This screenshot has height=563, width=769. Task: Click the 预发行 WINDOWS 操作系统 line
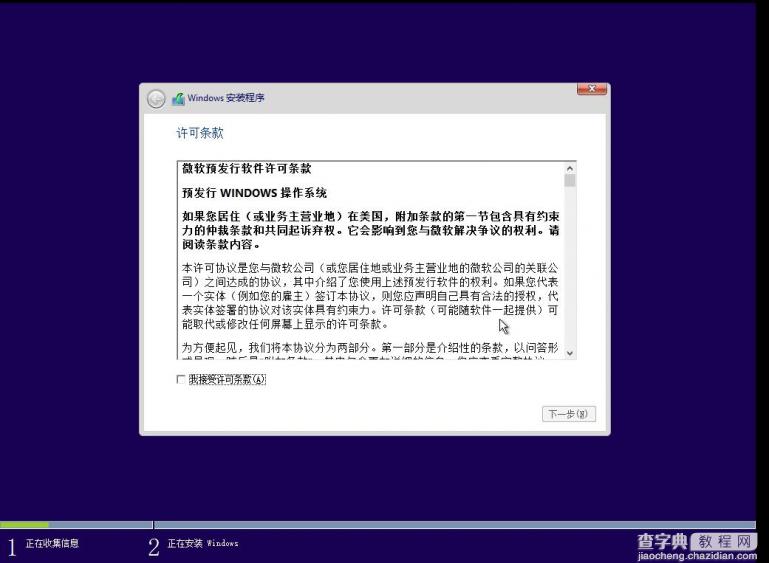point(255,193)
